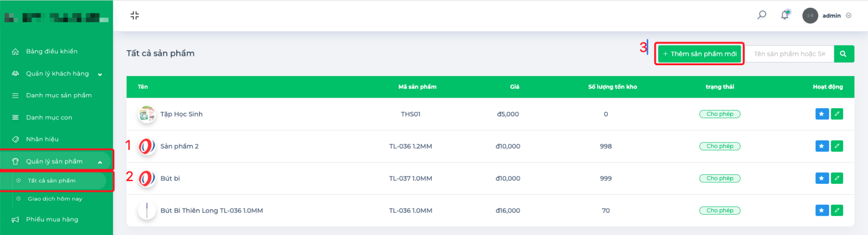Image resolution: width=868 pixels, height=235 pixels.
Task: Click the admin avatar picture
Action: [x=810, y=16]
